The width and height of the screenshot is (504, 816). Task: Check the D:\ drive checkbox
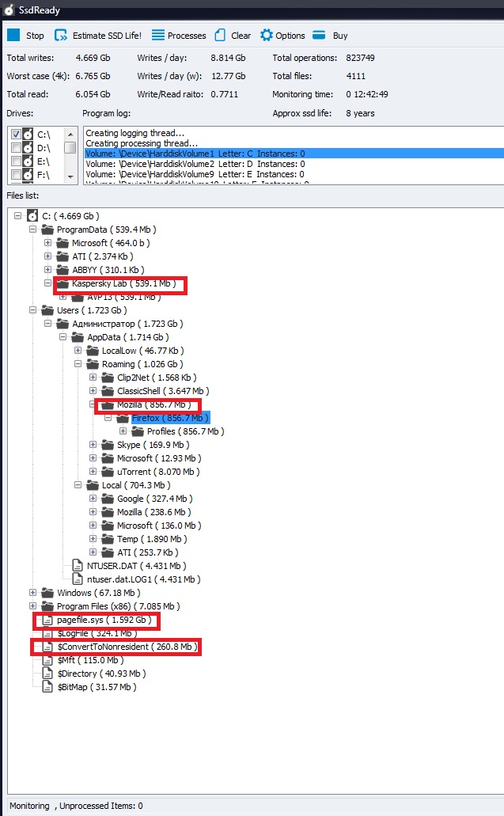[16, 148]
